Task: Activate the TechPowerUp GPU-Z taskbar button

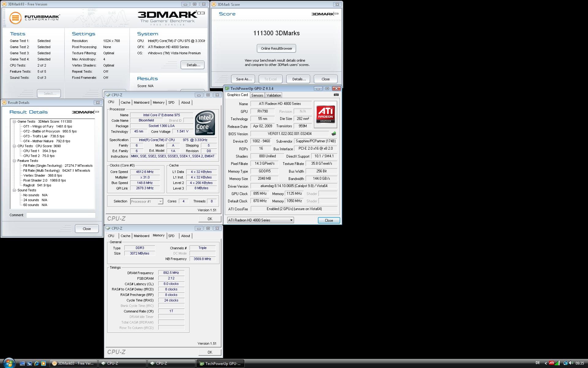Action: click(x=221, y=363)
